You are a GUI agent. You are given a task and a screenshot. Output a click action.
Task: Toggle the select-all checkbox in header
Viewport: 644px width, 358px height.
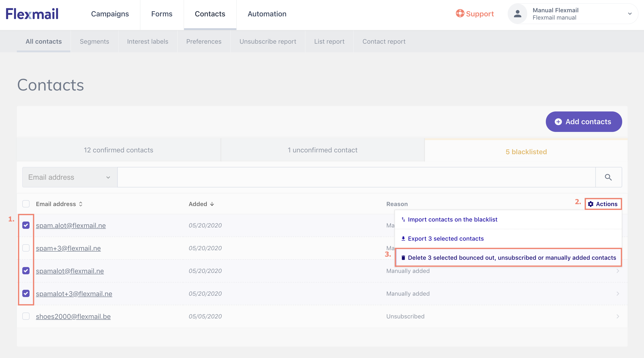26,204
